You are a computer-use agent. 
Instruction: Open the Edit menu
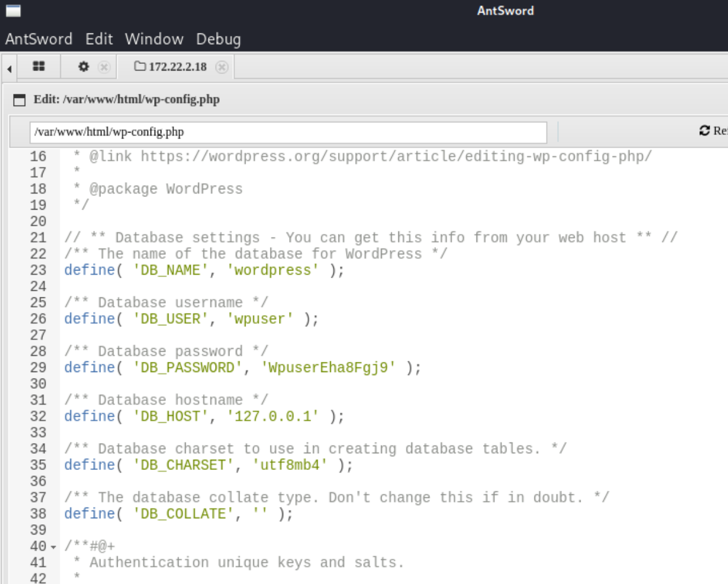[x=99, y=39]
